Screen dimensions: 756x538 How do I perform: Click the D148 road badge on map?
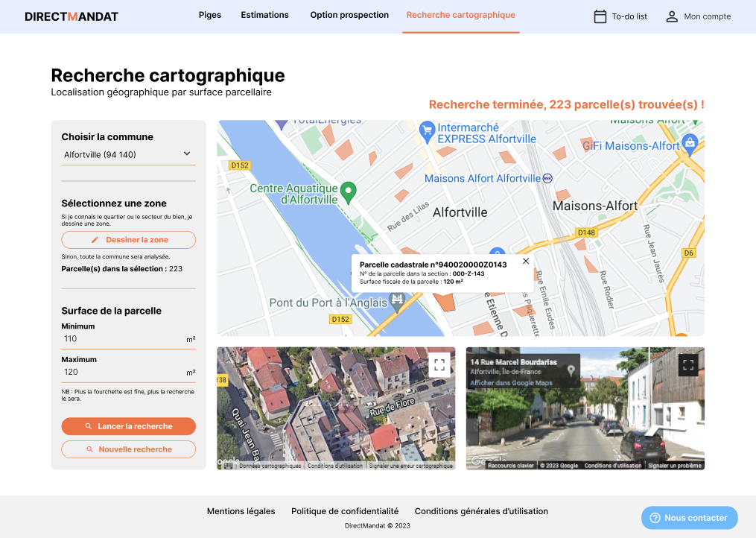(x=586, y=232)
